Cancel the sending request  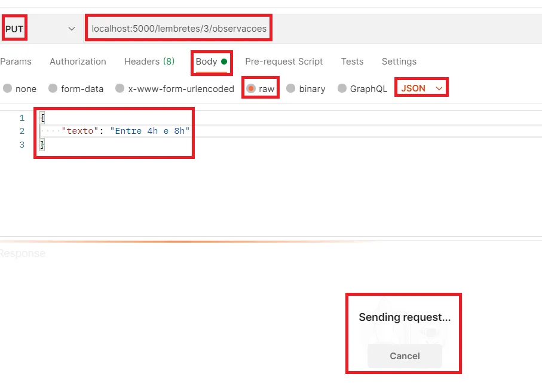point(405,356)
